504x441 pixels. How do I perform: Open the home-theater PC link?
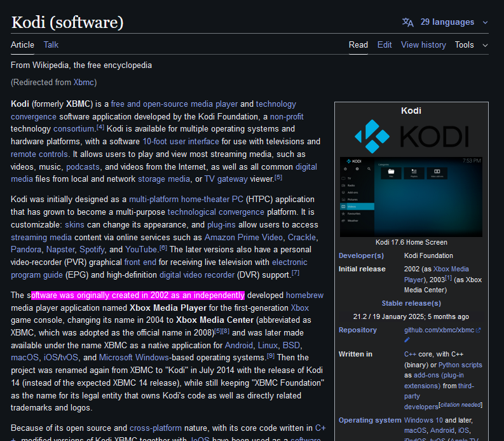click(212, 200)
